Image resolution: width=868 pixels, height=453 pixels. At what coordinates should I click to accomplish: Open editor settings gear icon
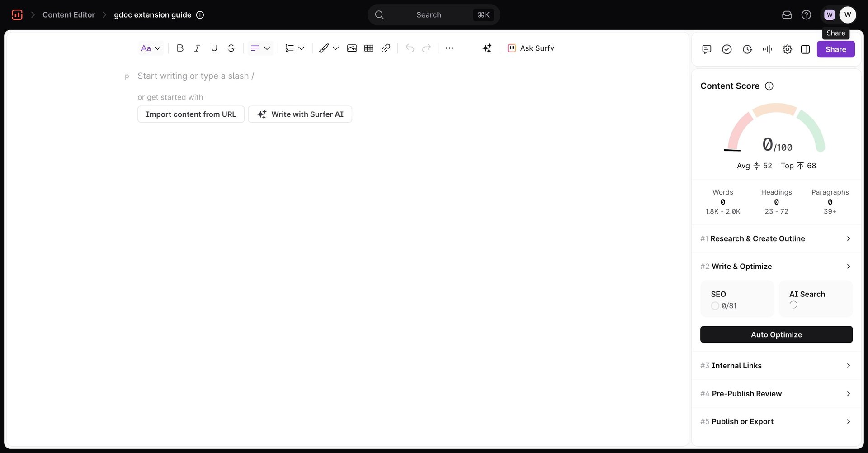click(x=787, y=49)
